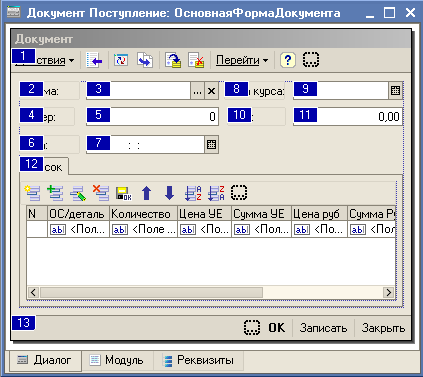Image resolution: width=423 pixels, height=377 pixels.
Task: Click the post document icon with blue arrow
Action: tap(173, 60)
